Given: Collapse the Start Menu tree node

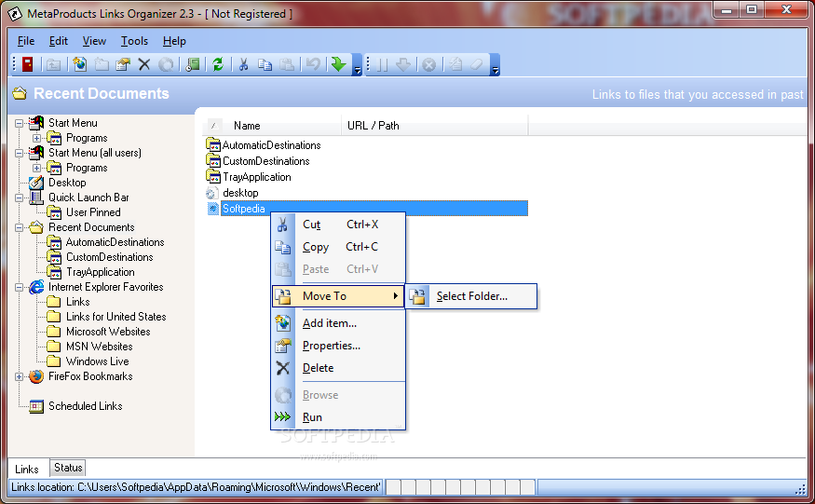Looking at the screenshot, I should [x=20, y=123].
